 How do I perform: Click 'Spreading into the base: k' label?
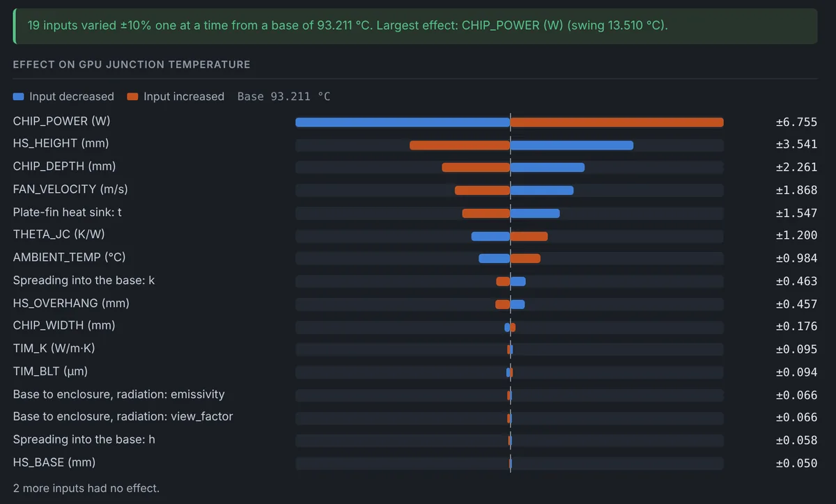point(84,281)
